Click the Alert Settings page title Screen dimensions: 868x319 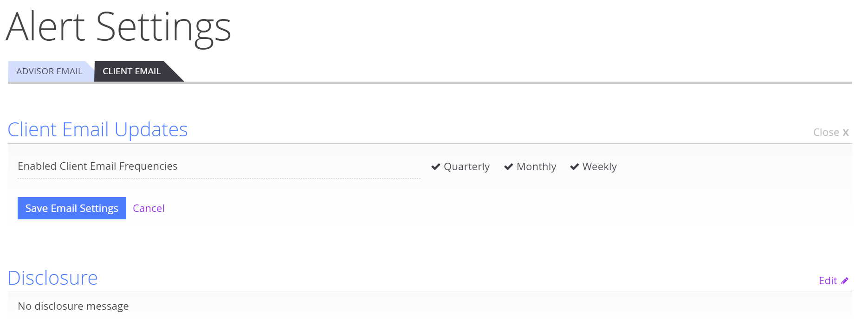tap(118, 27)
